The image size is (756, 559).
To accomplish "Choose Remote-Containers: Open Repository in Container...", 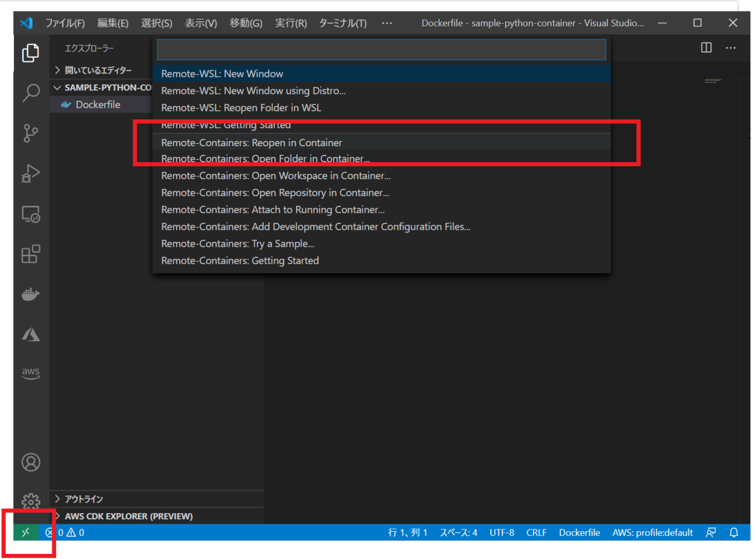I will coord(381,193).
